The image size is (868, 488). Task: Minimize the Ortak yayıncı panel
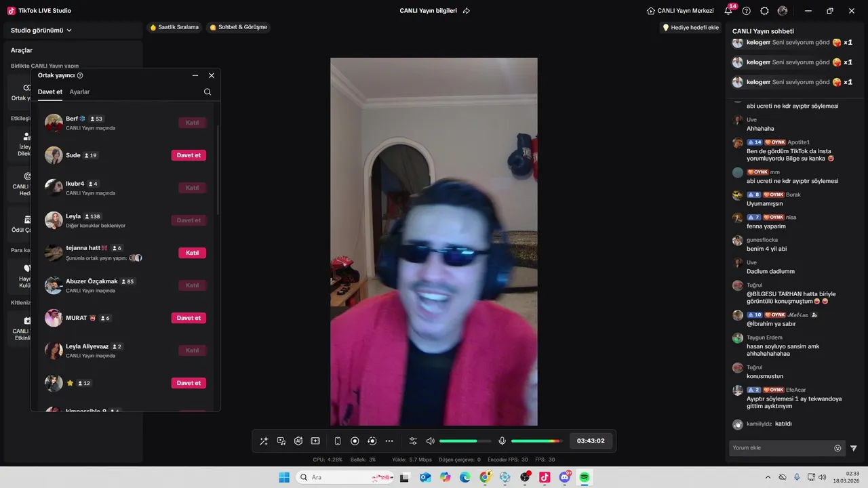[x=195, y=75]
